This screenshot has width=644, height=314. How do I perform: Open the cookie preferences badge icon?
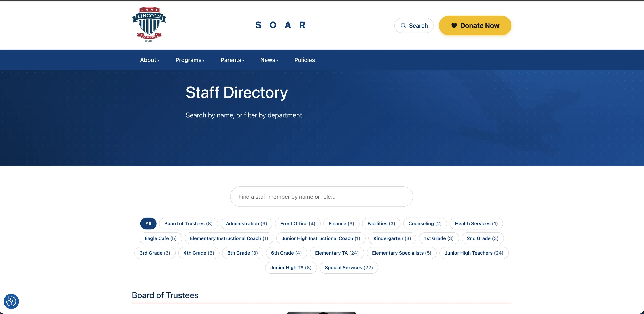point(11,301)
